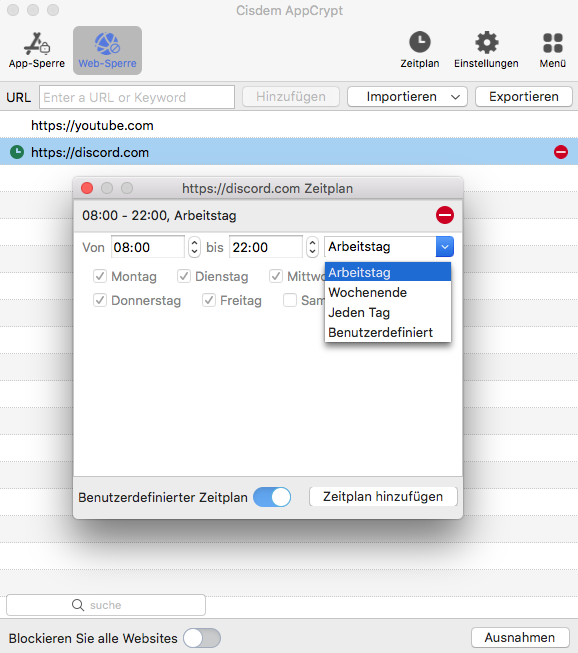This screenshot has width=578, height=653.
Task: Choose Arbeitstag from the dropdown list
Action: (x=388, y=272)
